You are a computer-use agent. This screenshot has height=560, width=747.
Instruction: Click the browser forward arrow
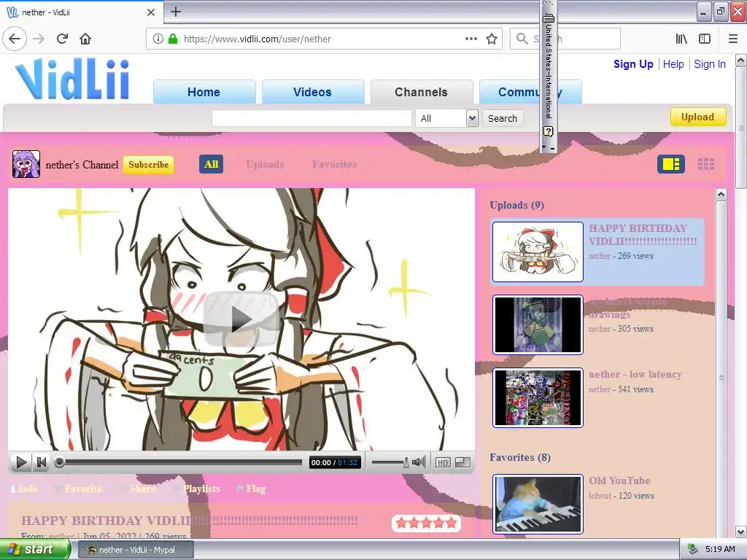tap(39, 39)
